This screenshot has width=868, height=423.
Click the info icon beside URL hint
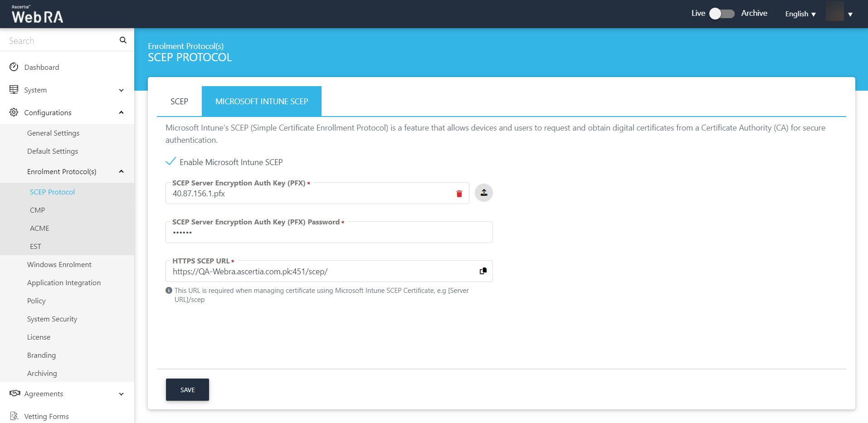[169, 291]
